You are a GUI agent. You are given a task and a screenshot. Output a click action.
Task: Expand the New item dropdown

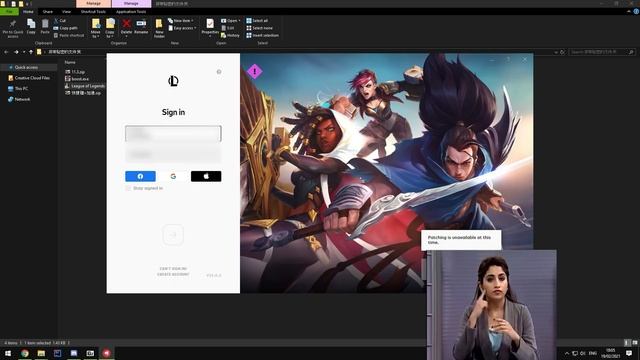(x=180, y=20)
